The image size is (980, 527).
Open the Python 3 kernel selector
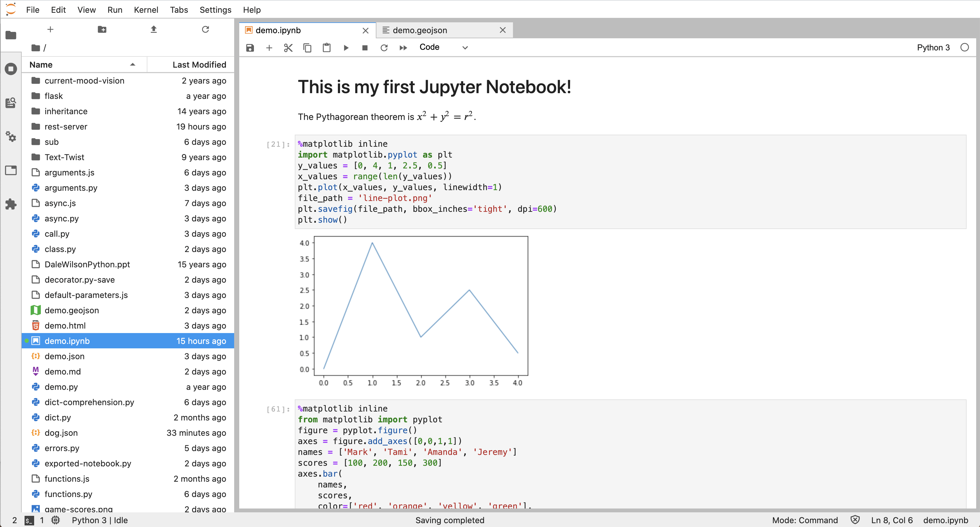(933, 47)
